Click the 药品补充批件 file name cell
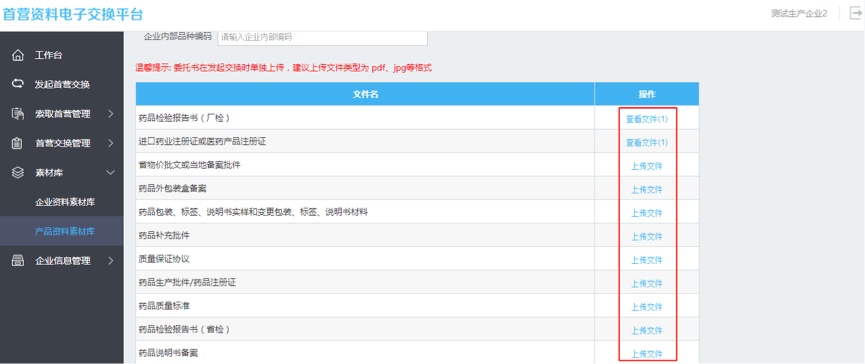 point(365,235)
